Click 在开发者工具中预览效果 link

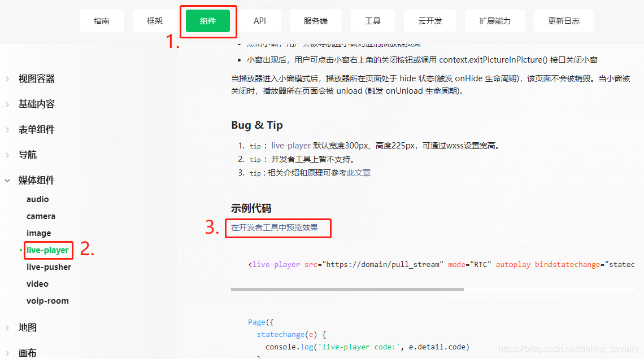[x=275, y=227]
